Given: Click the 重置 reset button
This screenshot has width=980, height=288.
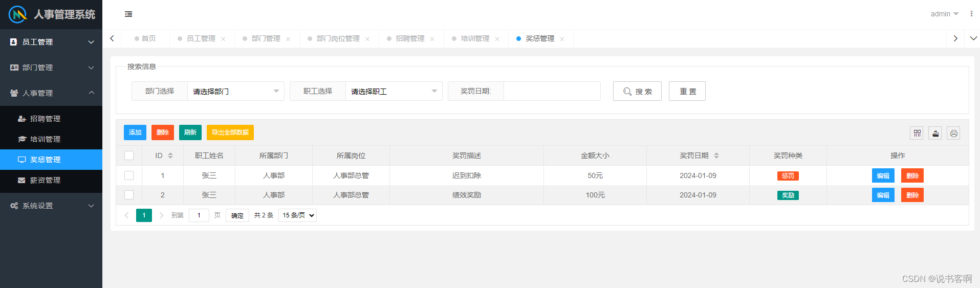Looking at the screenshot, I should point(687,91).
